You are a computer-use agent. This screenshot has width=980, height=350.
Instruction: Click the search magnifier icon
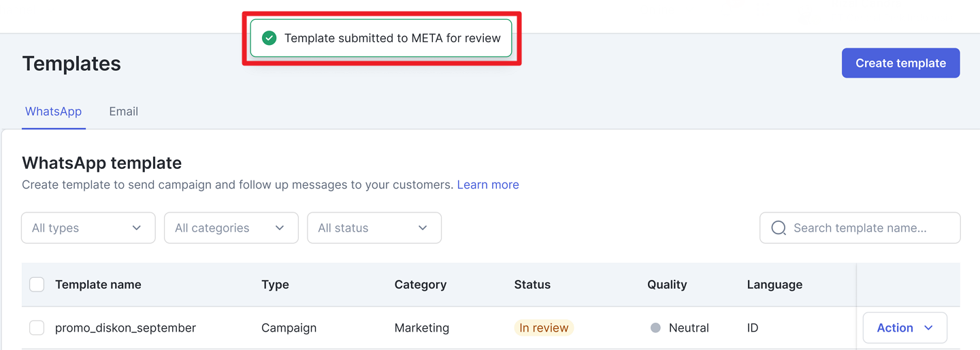(779, 228)
